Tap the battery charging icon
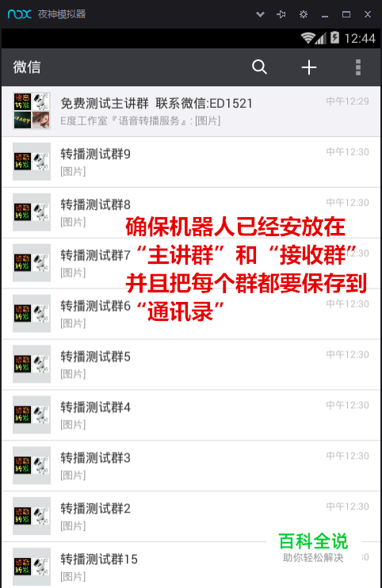The image size is (382, 588). (334, 37)
